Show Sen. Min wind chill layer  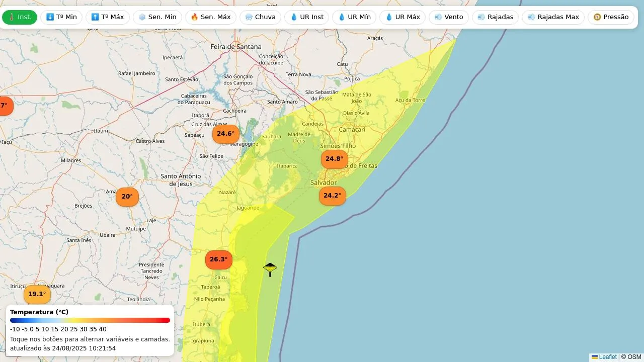click(157, 17)
